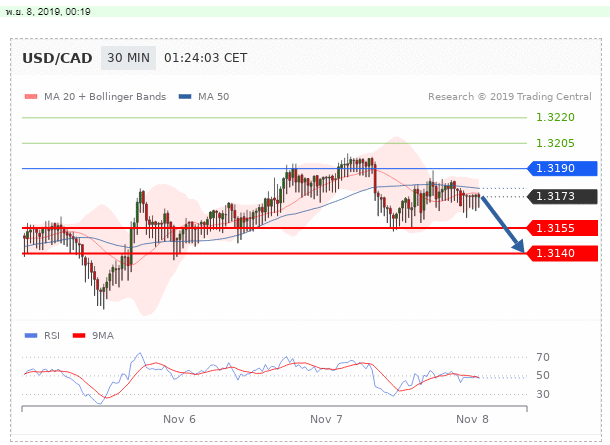Click the RSI 70 level label
610x445 pixels.
coord(543,357)
